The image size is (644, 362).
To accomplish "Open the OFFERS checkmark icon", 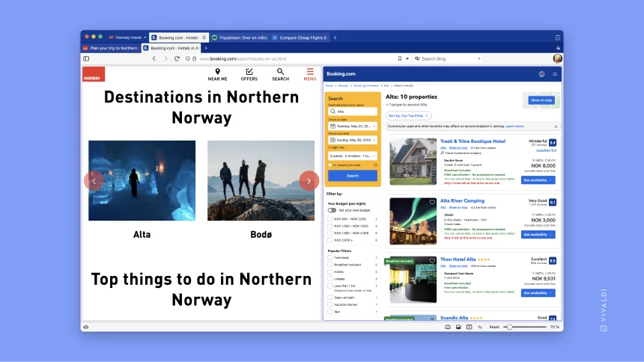I will (x=249, y=71).
